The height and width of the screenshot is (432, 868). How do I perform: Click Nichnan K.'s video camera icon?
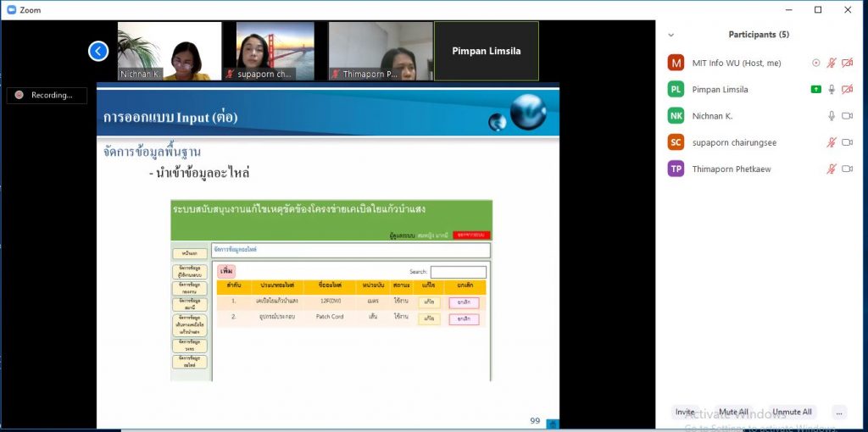[847, 116]
